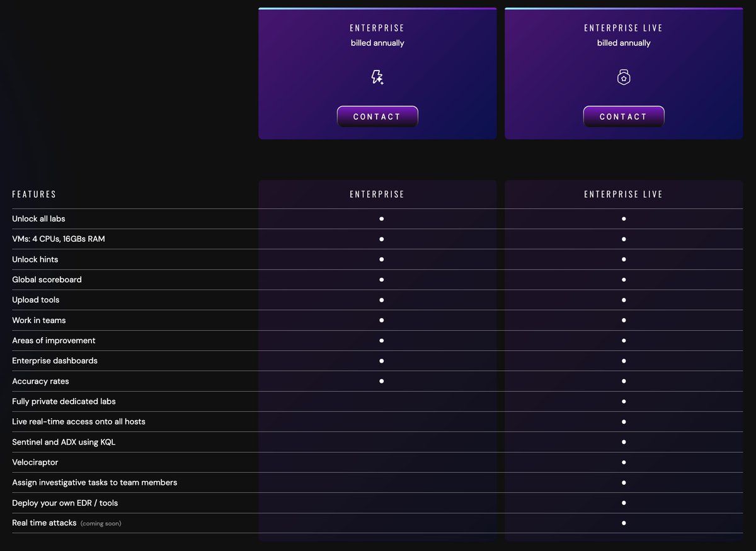Click dot for Live real-time access row
The width and height of the screenshot is (756, 551).
pos(624,422)
